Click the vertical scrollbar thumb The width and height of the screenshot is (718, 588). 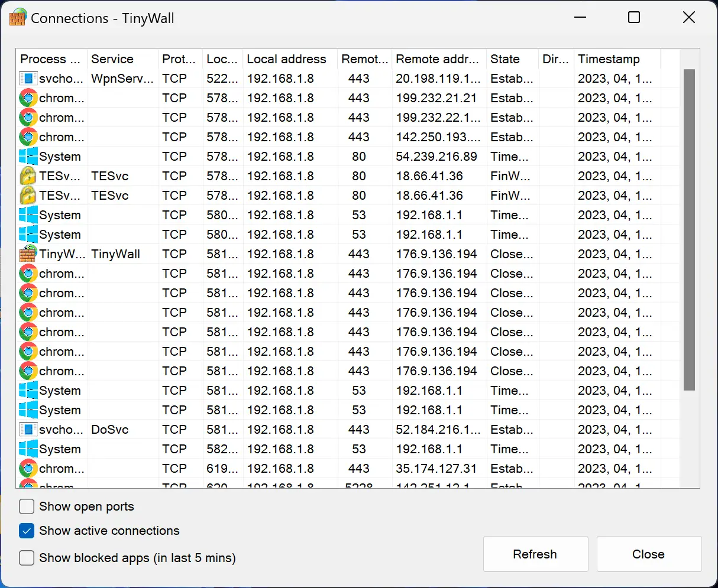[x=689, y=230]
